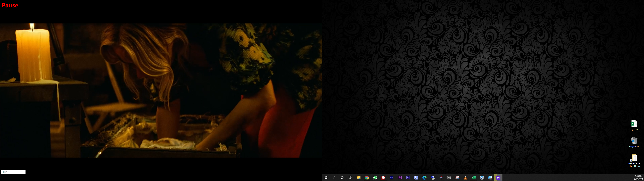
Task: Click the active purple video player taskbar icon
Action: coord(498,178)
